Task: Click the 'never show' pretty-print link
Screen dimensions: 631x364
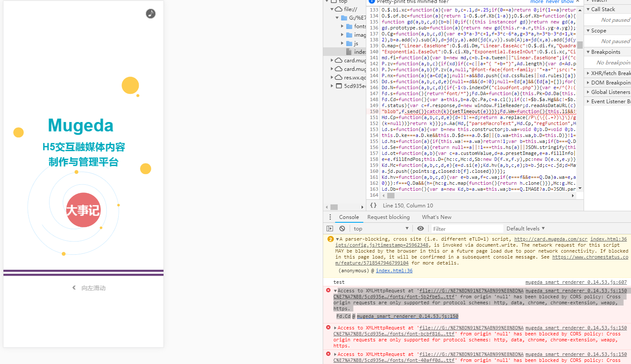Action: pyautogui.click(x=560, y=2)
